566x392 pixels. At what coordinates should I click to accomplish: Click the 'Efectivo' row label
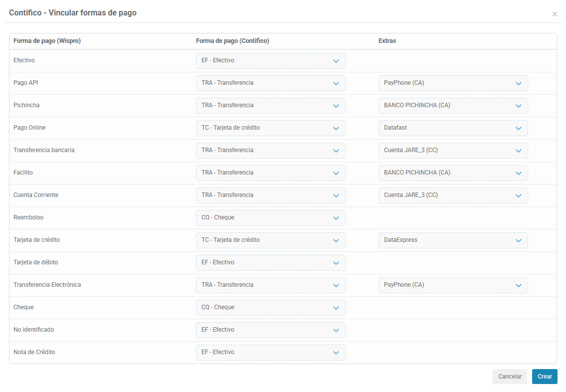click(24, 60)
